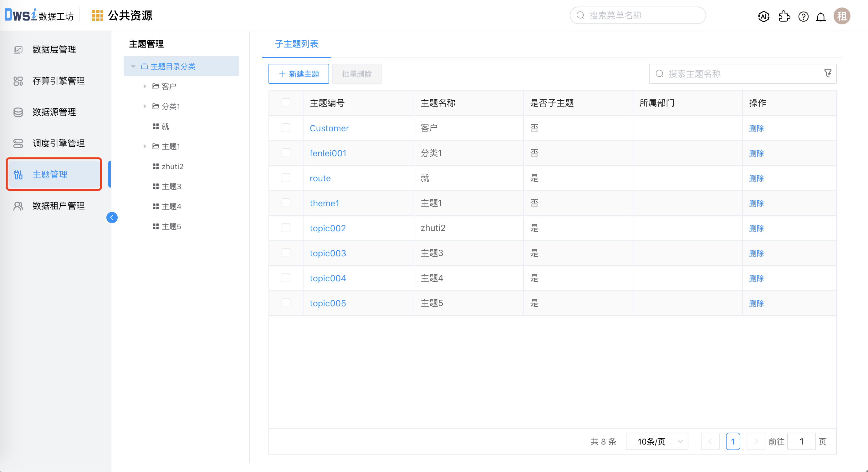Screen dimensions: 868x472
Task: Select the 数据层管理 sidebar icon
Action: 18,49
